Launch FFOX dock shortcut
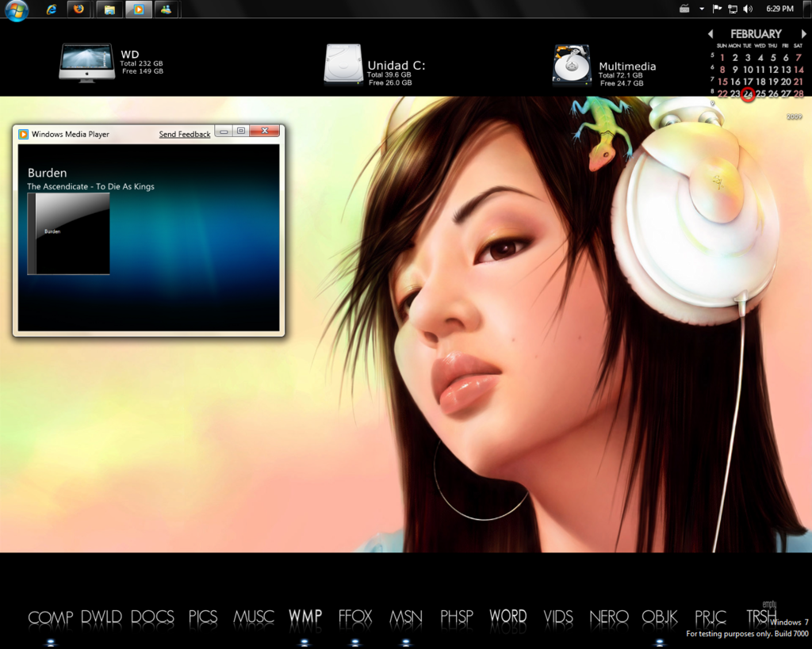This screenshot has height=649, width=812. pyautogui.click(x=355, y=617)
